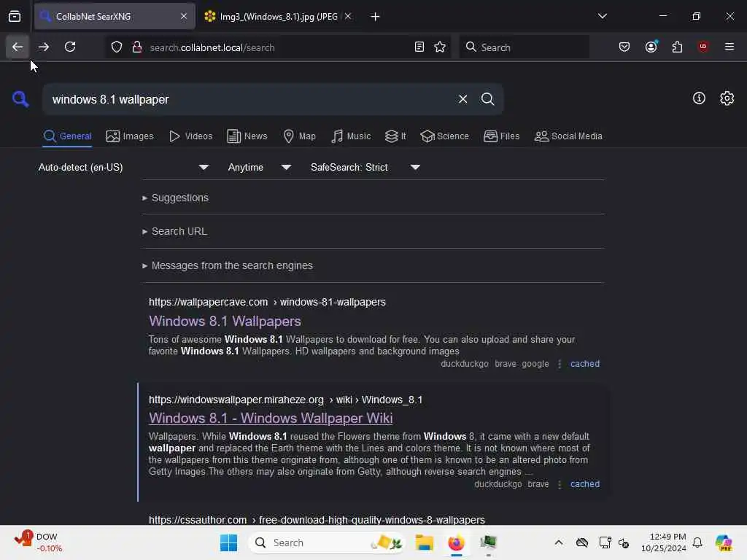This screenshot has height=560, width=747.
Task: Open the notifications bell
Action: 697,542
